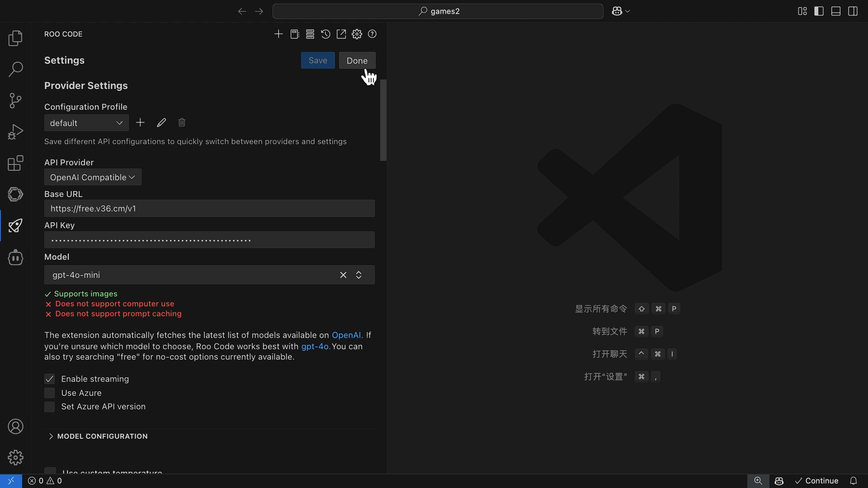Click the API Key field

[x=209, y=240]
